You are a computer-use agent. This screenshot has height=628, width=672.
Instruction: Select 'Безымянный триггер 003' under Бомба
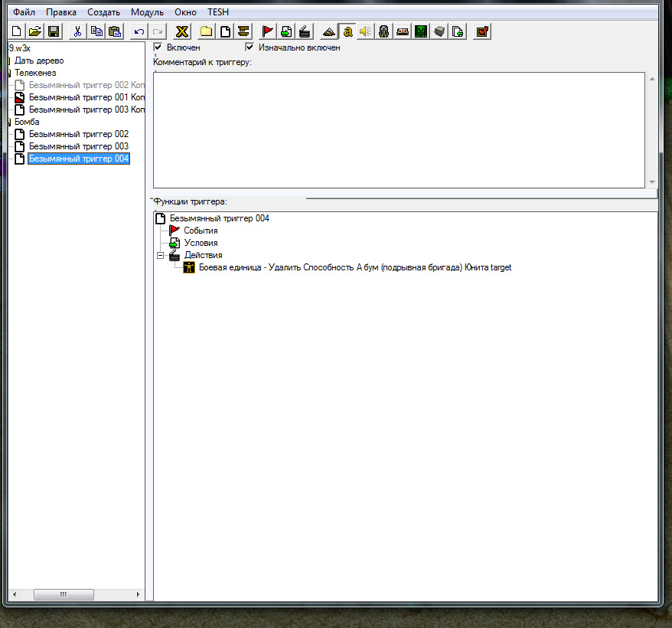pyautogui.click(x=78, y=146)
